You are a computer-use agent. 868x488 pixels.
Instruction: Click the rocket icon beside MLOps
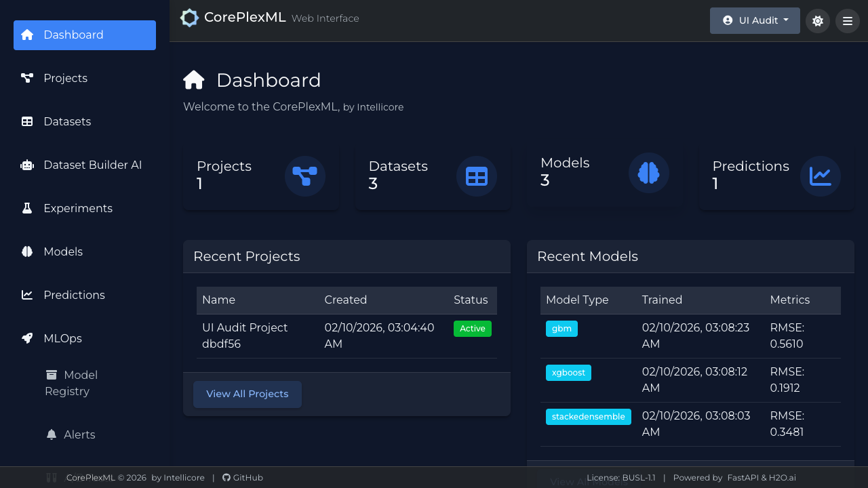(27, 338)
